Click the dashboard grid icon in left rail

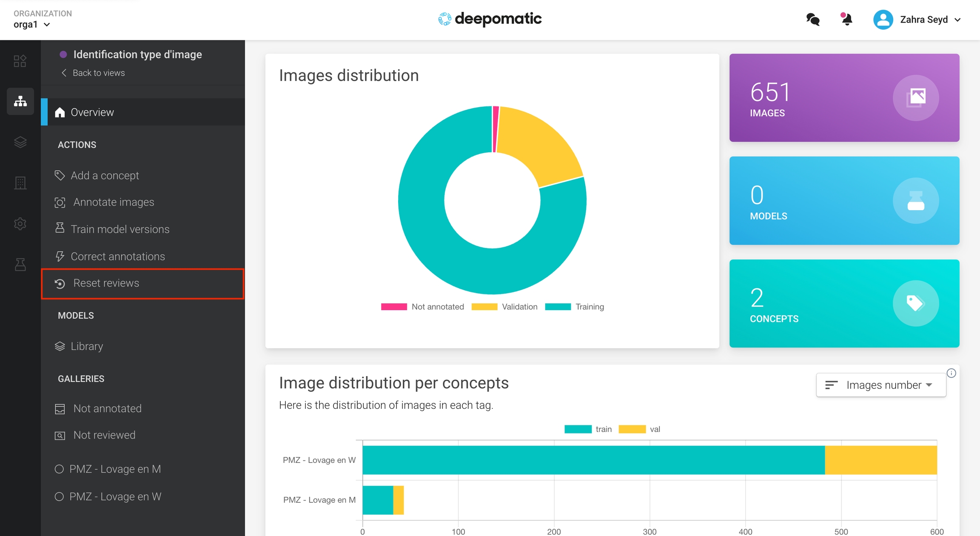(x=20, y=61)
